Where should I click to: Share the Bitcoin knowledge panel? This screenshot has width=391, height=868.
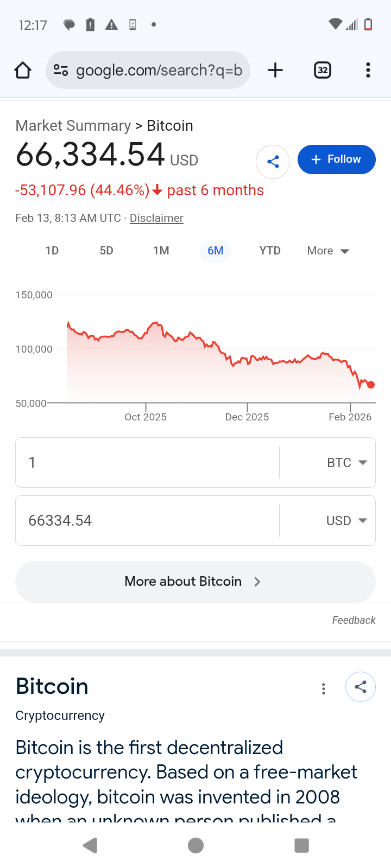pos(360,687)
